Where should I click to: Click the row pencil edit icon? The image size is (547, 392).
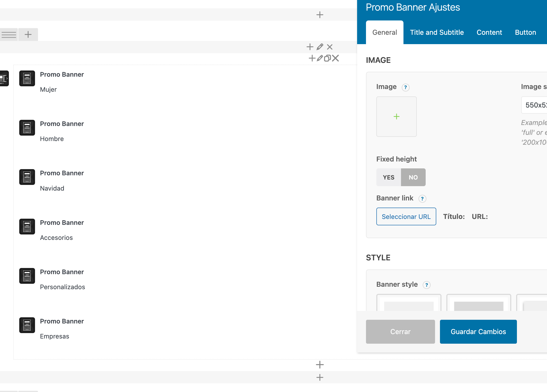tap(320, 47)
